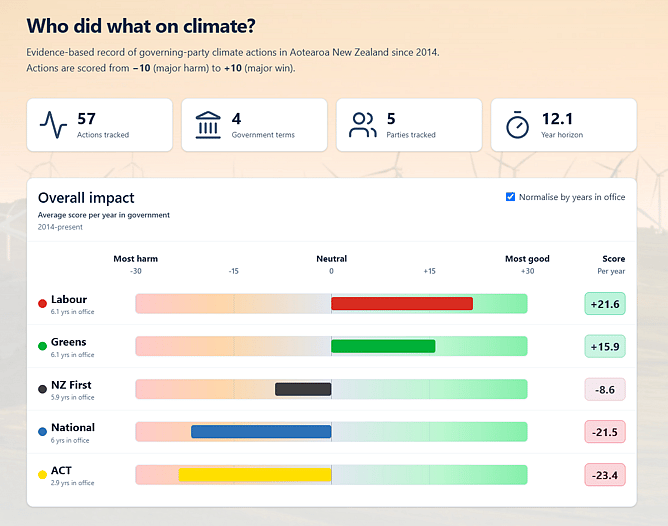Click the Most harm axis label

click(x=135, y=259)
